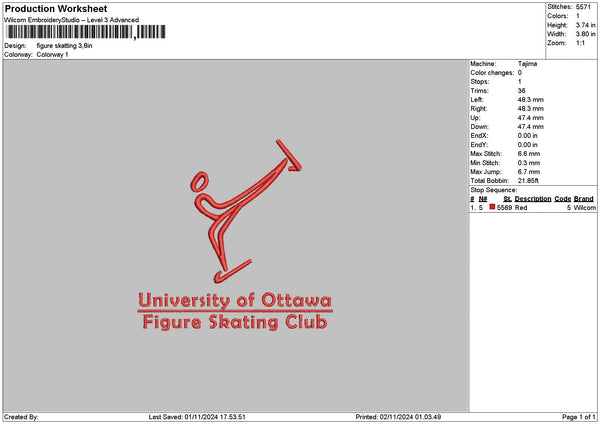
Task: Click the 'Production Worksheet' title
Action: (x=56, y=8)
